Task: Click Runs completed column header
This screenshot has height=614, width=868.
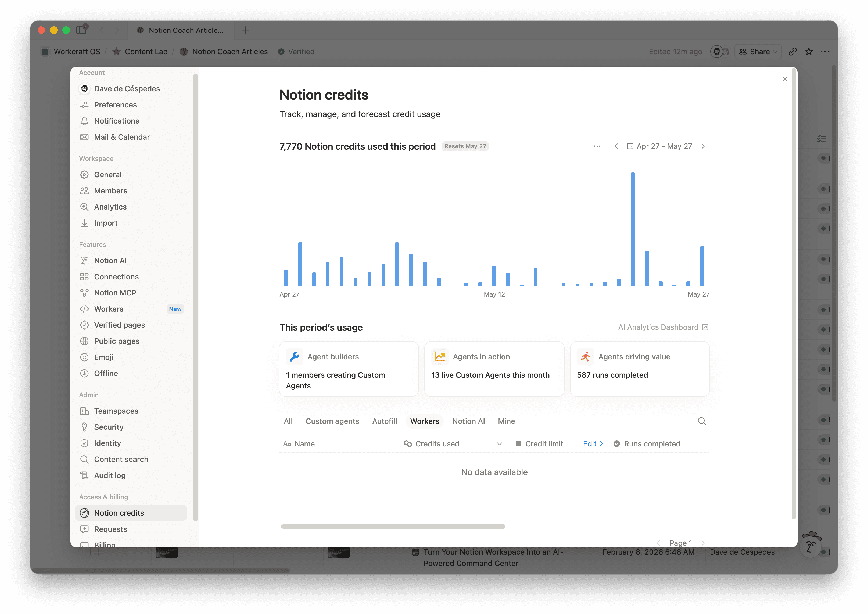Action: [x=647, y=444]
